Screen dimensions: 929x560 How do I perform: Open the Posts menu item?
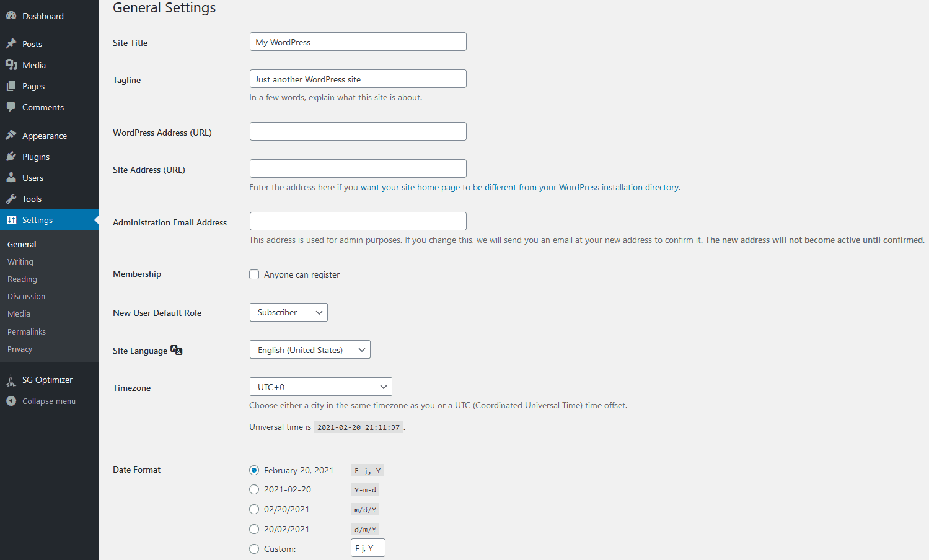50,44
